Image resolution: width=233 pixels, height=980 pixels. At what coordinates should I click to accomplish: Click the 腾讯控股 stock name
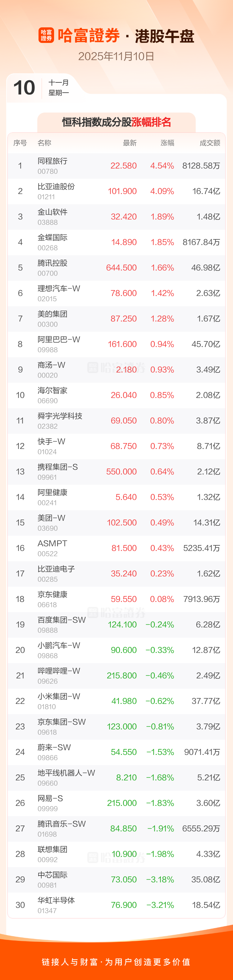[53, 263]
